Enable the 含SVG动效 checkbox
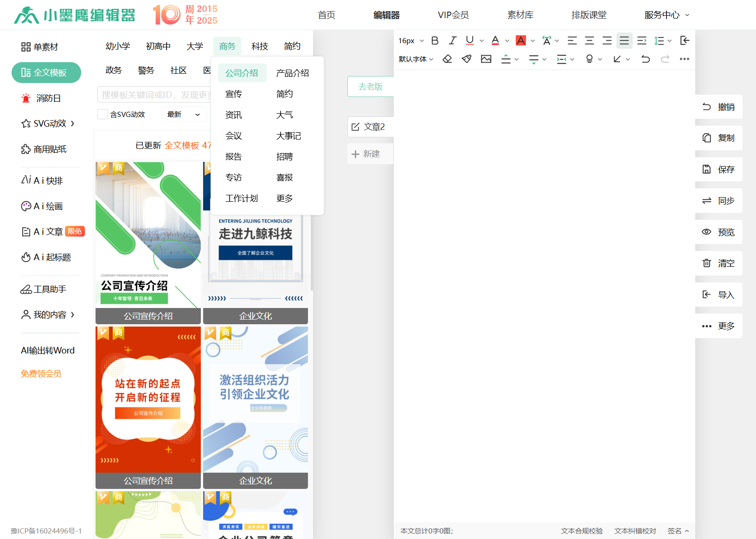The image size is (756, 539). pos(103,114)
